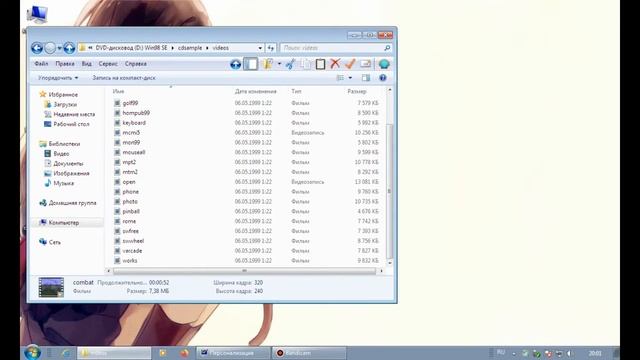
Task: Open the Файл menu
Action: click(41, 64)
